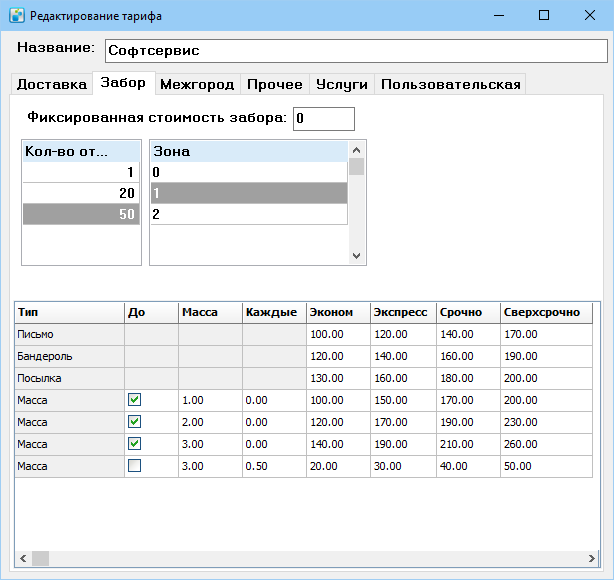Select quantity row 50

click(81, 214)
